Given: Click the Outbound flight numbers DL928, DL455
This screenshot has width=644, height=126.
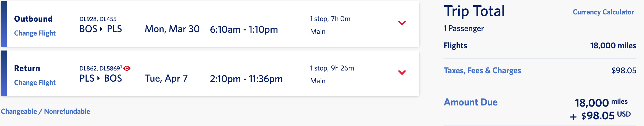Looking at the screenshot, I should (x=98, y=19).
